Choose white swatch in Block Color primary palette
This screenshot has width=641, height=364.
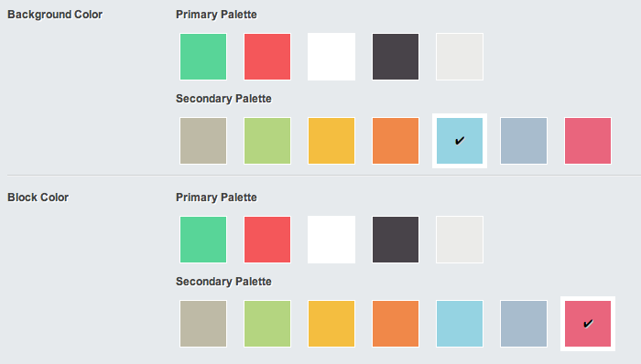[x=331, y=240]
